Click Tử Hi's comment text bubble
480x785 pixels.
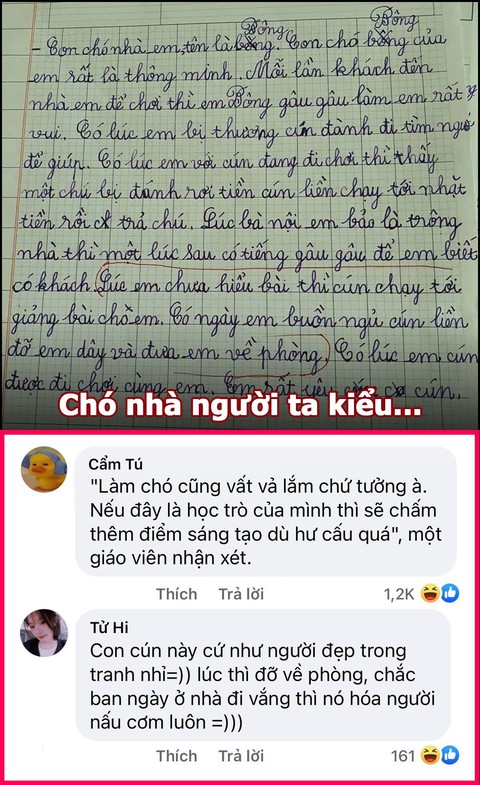pos(263,674)
